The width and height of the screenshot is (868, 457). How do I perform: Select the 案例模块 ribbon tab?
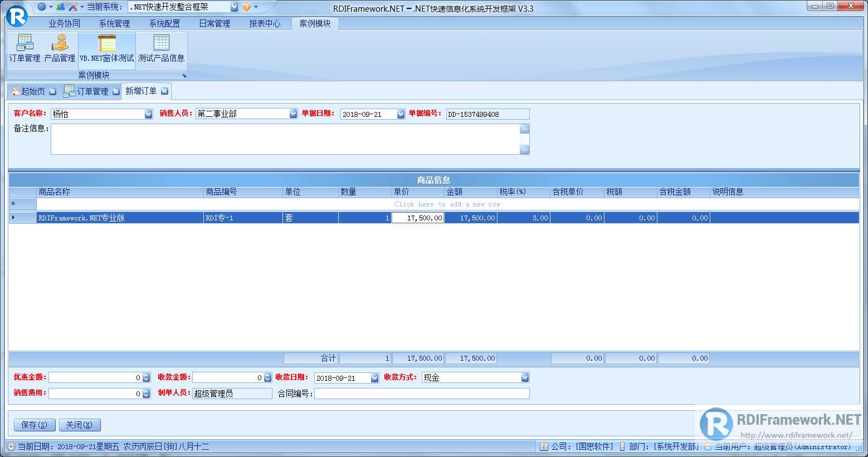click(x=315, y=23)
